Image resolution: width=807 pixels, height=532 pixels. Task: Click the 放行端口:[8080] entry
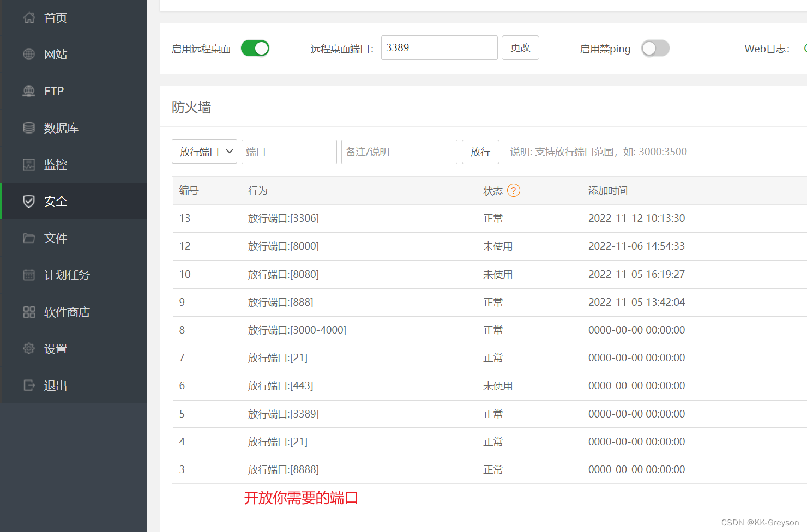pyautogui.click(x=284, y=274)
